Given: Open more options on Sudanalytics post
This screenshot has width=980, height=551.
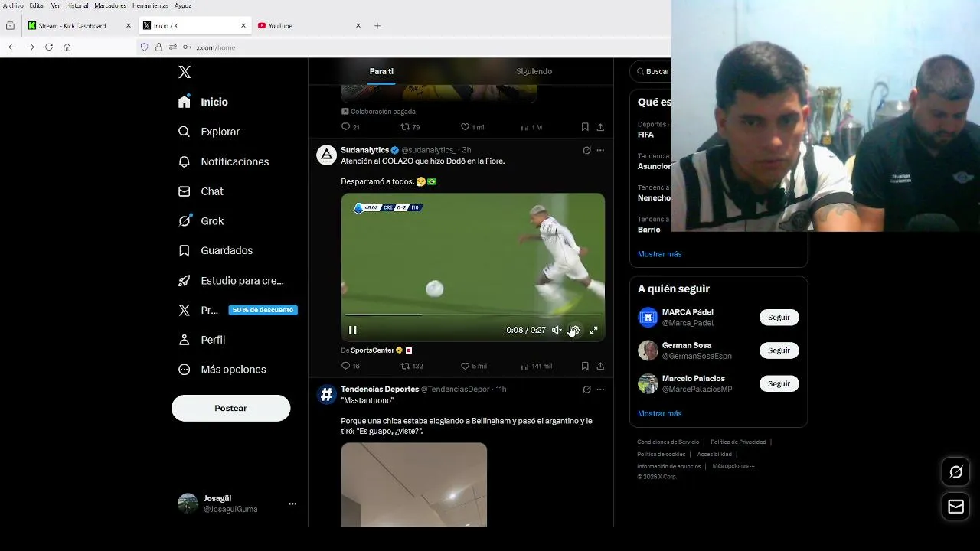Looking at the screenshot, I should click(x=600, y=151).
